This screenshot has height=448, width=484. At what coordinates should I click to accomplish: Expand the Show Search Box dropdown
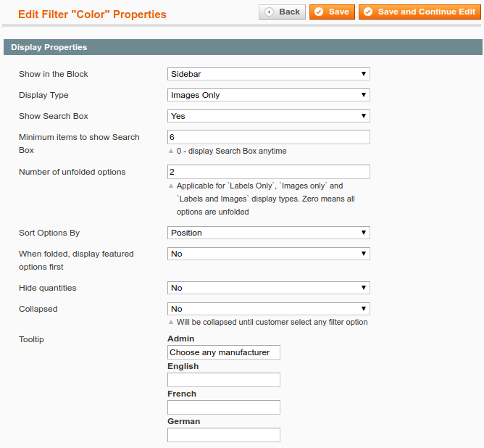point(268,116)
